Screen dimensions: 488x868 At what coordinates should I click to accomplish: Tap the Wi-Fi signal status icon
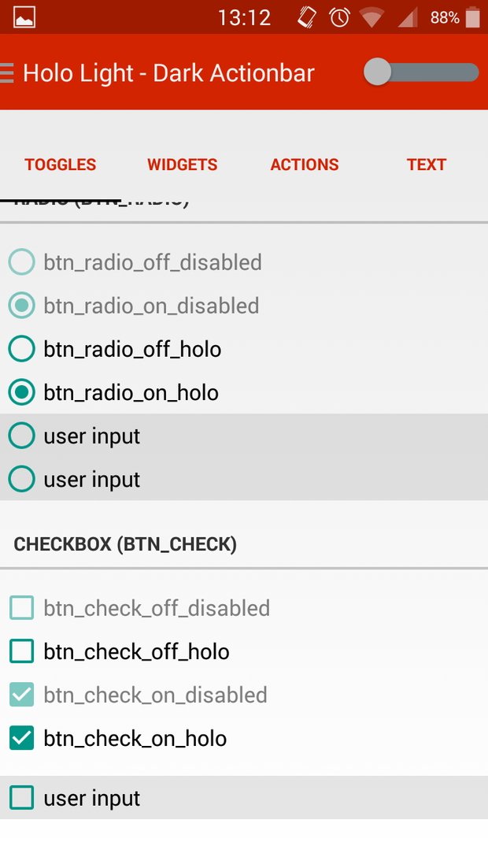click(x=372, y=17)
